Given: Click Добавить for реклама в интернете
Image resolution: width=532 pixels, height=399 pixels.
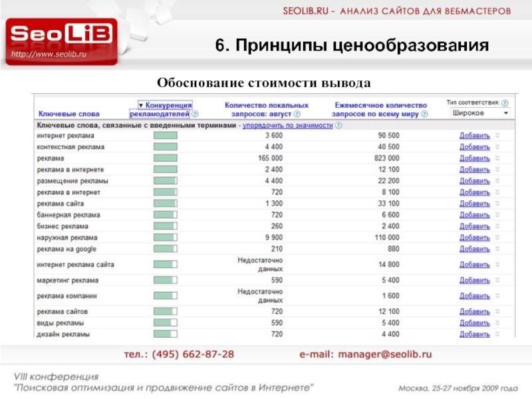Looking at the screenshot, I should [475, 170].
